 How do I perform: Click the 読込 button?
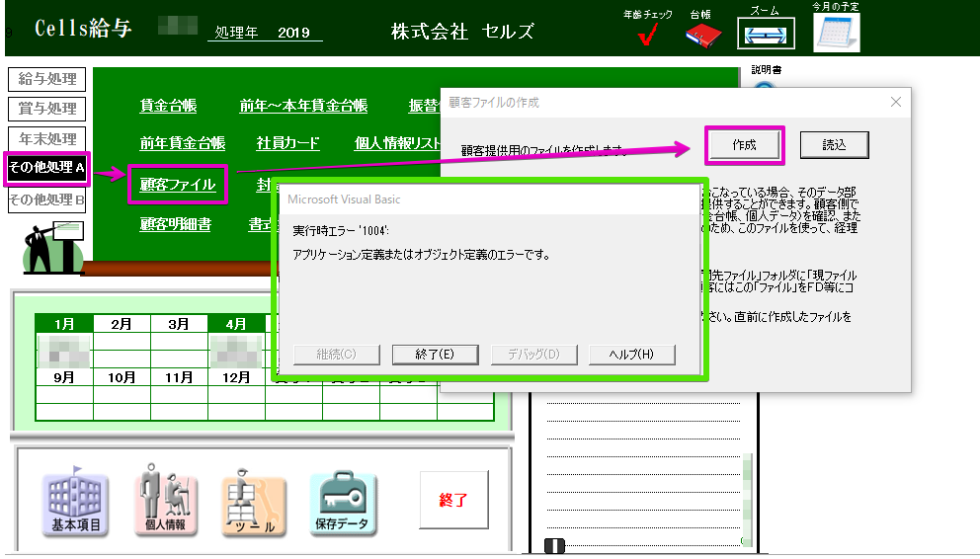[835, 145]
